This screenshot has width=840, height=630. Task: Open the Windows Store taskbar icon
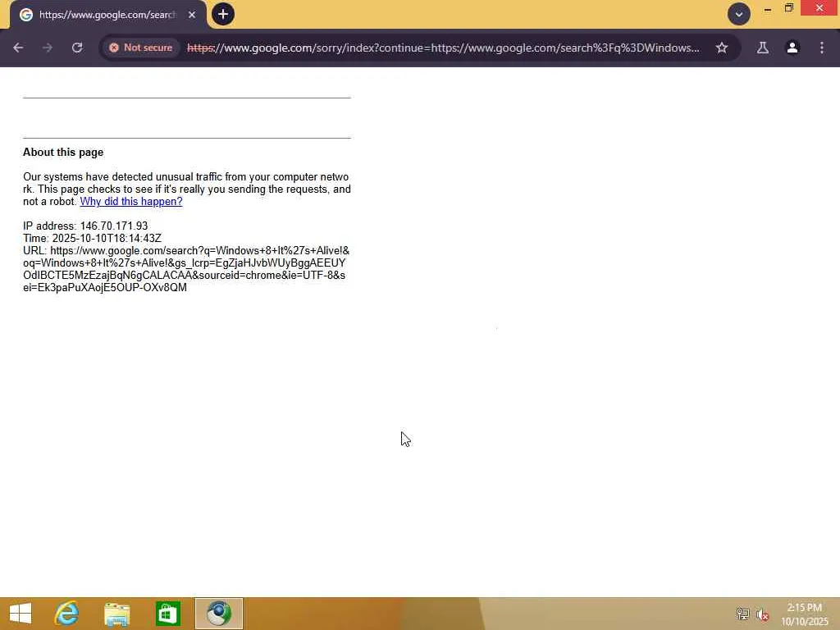(167, 614)
